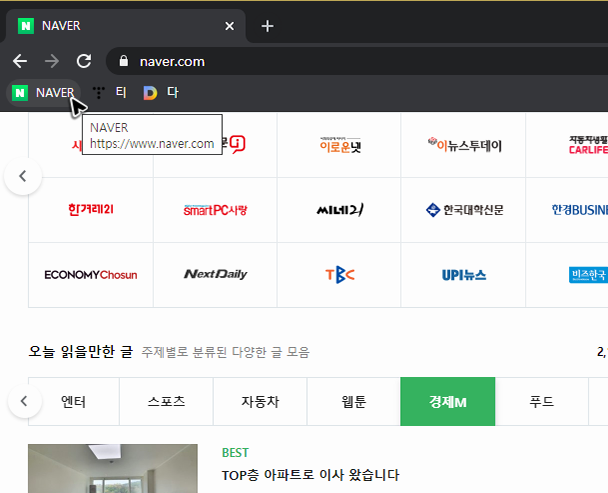Open the 한국대학신문 publisher logo
The width and height of the screenshot is (608, 493).
click(464, 210)
